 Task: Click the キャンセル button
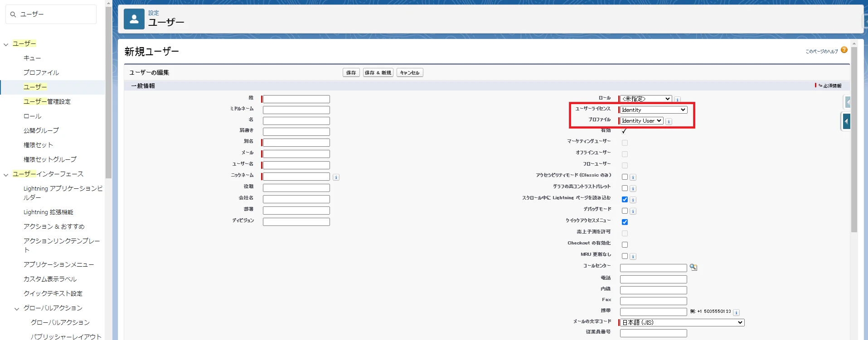click(x=410, y=72)
